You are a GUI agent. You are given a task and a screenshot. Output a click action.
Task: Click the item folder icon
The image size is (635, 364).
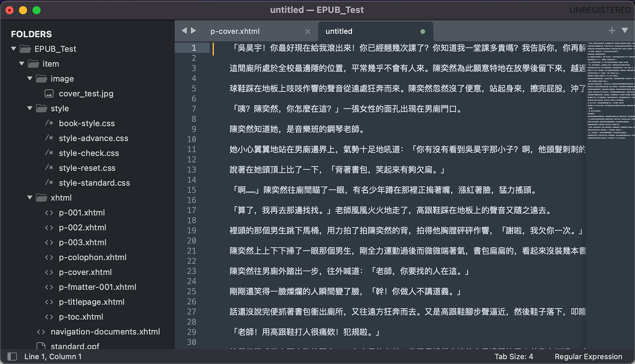click(x=33, y=63)
